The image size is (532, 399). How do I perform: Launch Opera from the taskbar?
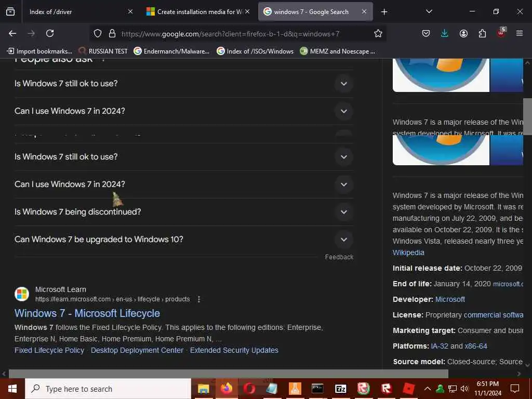tap(249, 389)
